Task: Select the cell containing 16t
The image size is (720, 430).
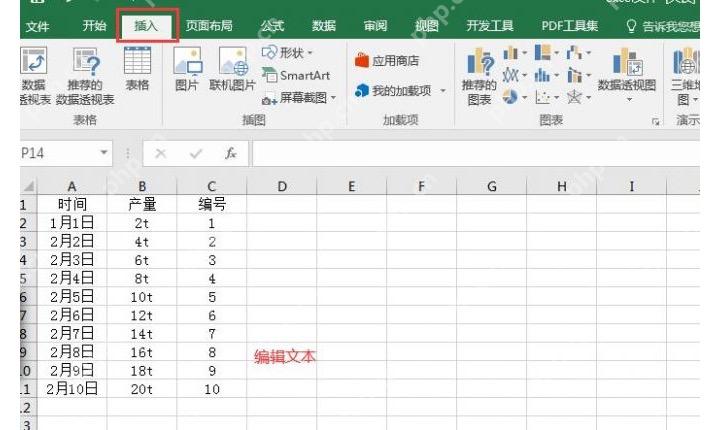Action: coord(142,352)
